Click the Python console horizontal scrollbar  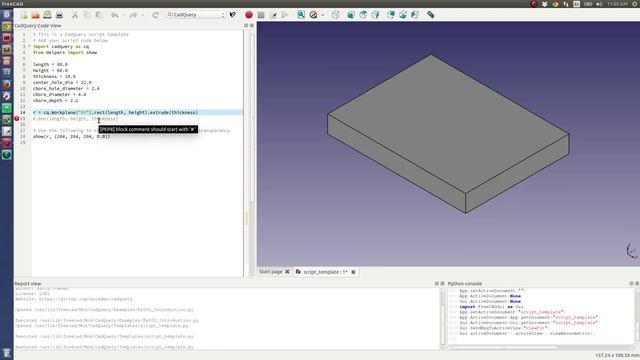(504, 348)
